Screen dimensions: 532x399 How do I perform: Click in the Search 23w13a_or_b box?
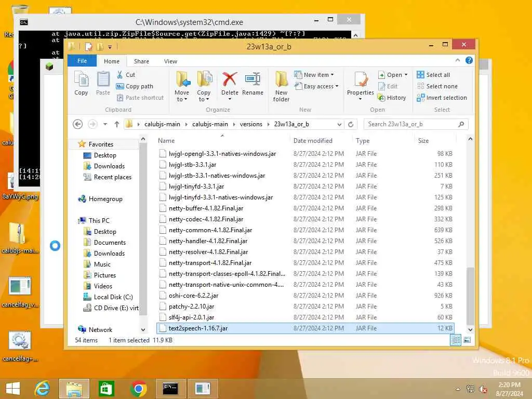point(411,124)
